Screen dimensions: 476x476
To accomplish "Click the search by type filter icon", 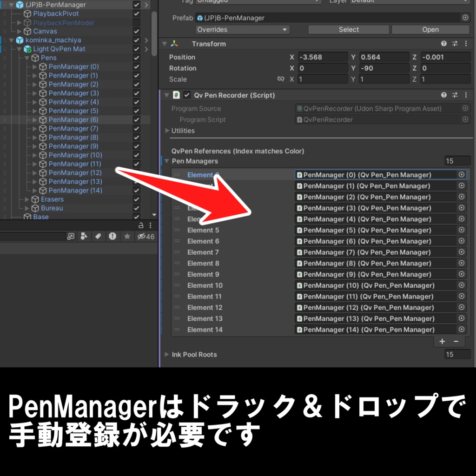I will pyautogui.click(x=84, y=236).
